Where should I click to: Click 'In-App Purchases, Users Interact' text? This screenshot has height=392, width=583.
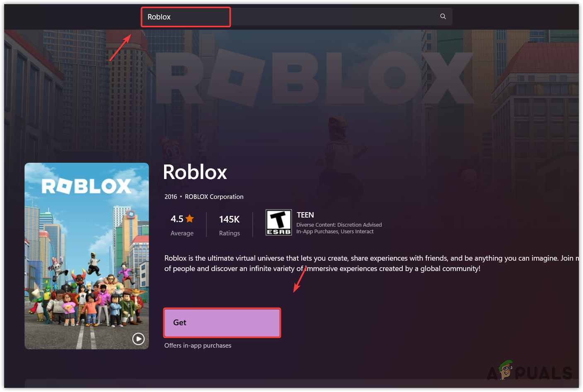click(335, 232)
